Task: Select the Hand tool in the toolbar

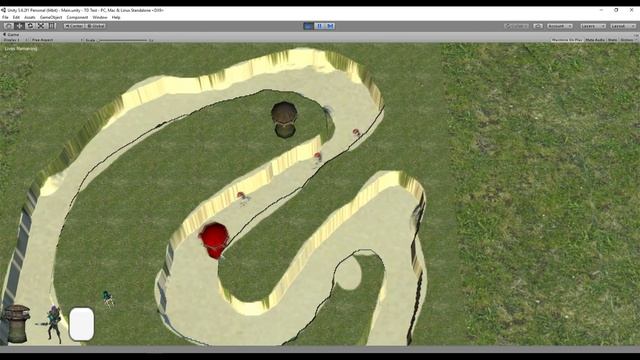Action: click(9, 26)
